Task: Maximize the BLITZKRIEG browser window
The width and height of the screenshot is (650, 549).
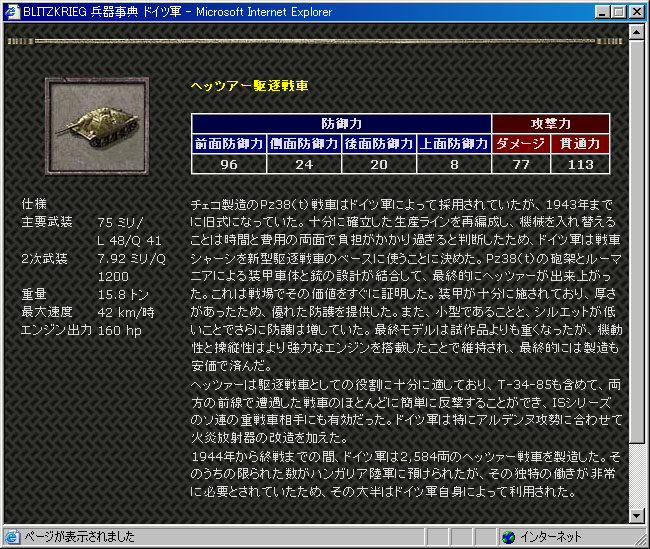Action: tap(617, 11)
